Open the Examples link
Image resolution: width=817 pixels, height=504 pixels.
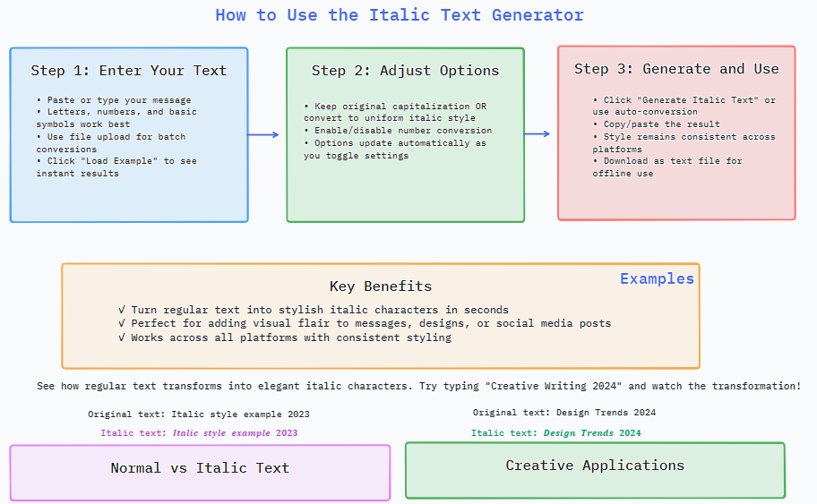pyautogui.click(x=657, y=279)
